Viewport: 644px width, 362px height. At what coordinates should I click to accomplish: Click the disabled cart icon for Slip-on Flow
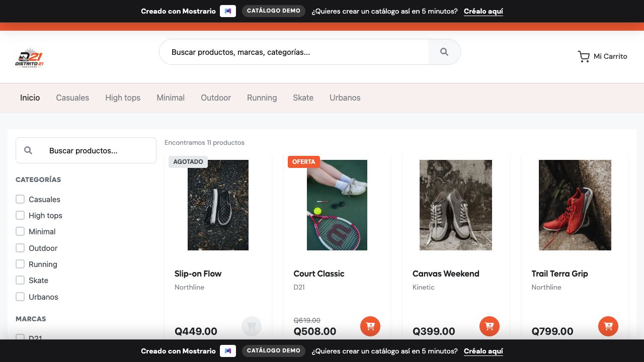(252, 326)
